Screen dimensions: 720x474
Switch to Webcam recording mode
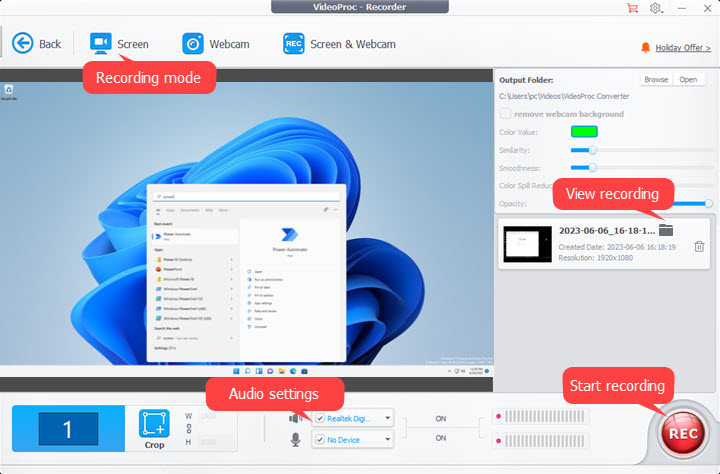point(215,44)
